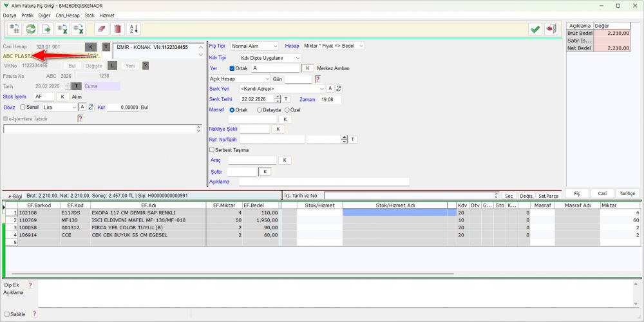The width and height of the screenshot is (644, 322).
Task: Click the Tarihçe button
Action: pyautogui.click(x=628, y=193)
